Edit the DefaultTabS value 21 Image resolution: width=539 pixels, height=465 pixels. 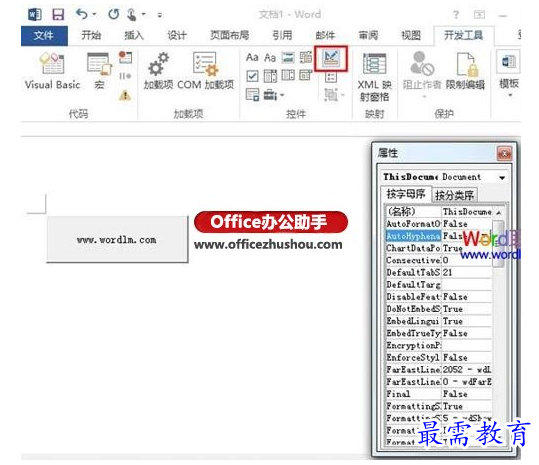pyautogui.click(x=467, y=273)
